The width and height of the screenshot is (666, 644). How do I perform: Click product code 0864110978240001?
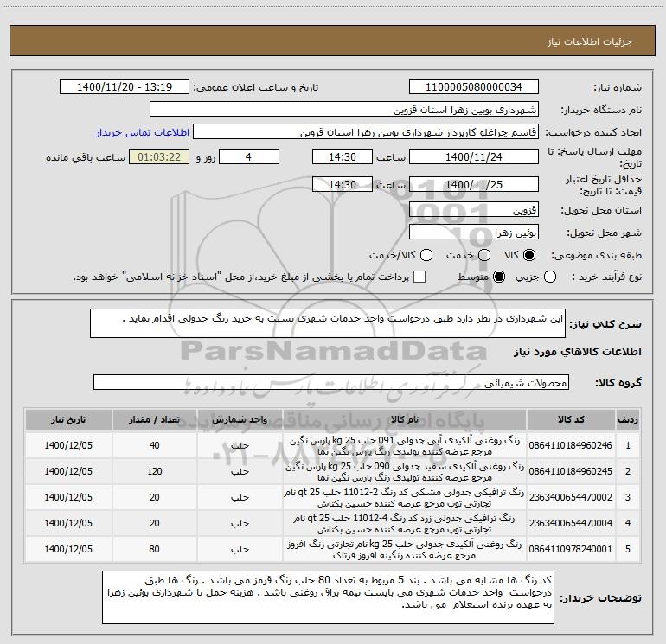click(x=571, y=549)
